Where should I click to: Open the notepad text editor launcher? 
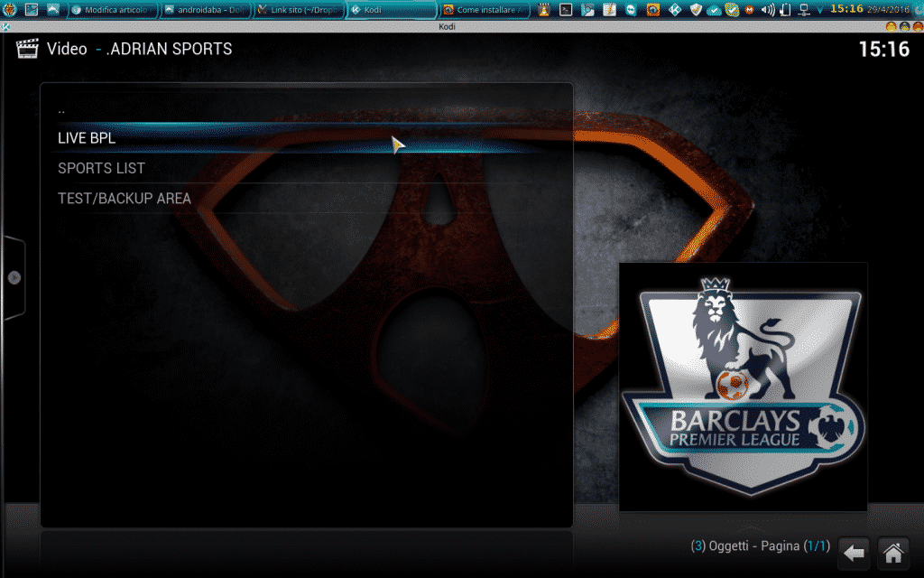tap(609, 9)
